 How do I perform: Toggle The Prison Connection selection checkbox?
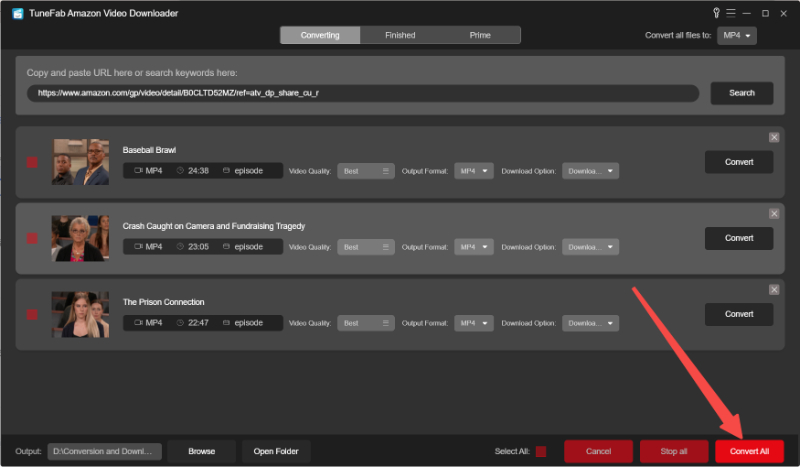coord(32,314)
